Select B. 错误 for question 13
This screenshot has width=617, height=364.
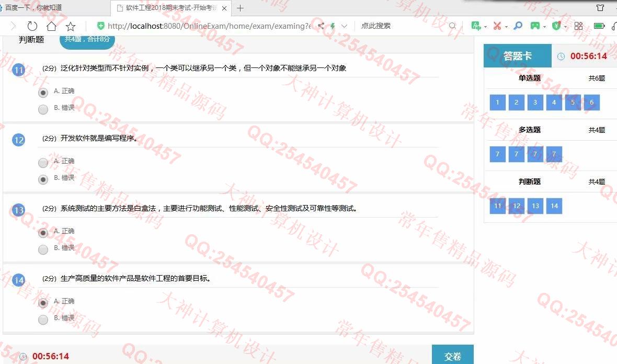tap(43, 249)
